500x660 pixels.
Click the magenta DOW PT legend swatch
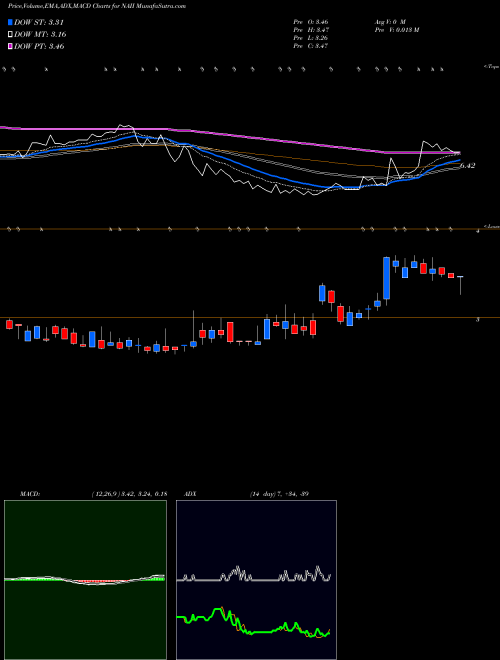coord(10,46)
